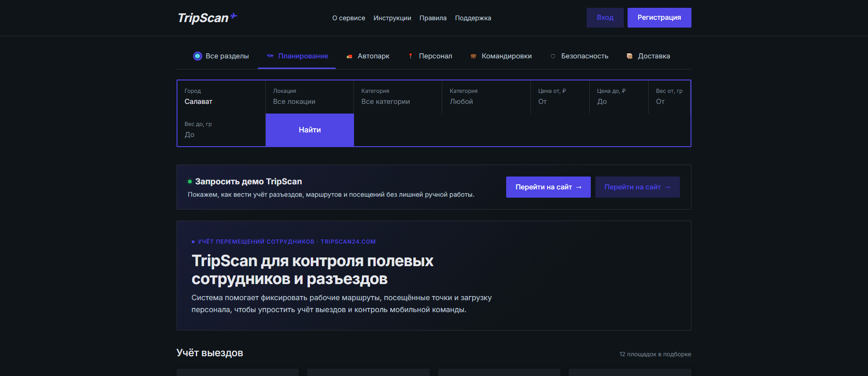Click the briefcase icon beside Командировки

[x=474, y=56]
